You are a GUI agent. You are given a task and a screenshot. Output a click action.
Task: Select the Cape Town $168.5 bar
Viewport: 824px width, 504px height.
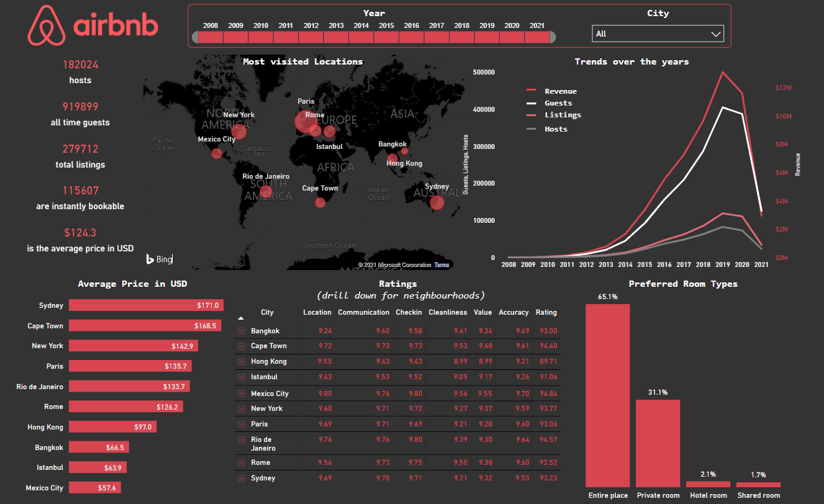pyautogui.click(x=145, y=325)
